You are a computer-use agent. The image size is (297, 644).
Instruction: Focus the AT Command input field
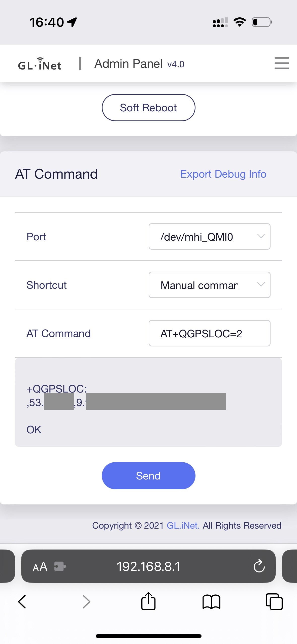(209, 333)
